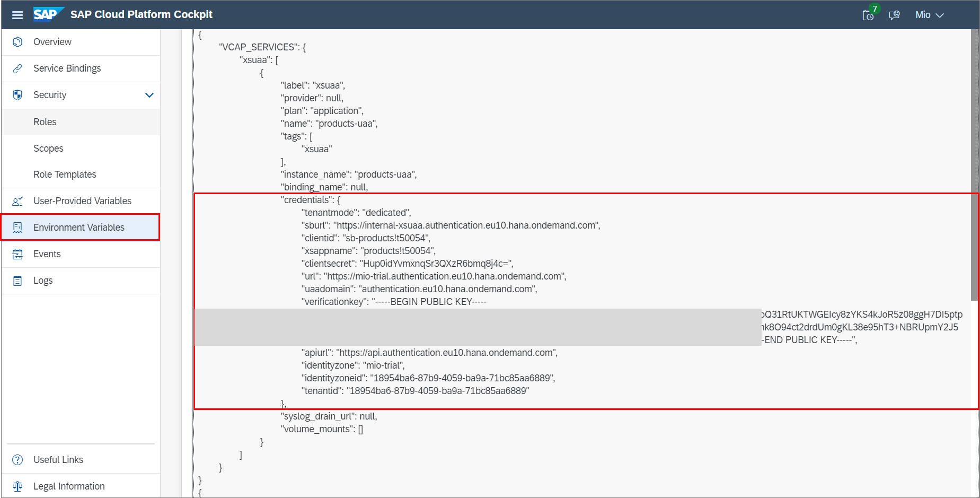Click the Environment Variables icon
The image size is (980, 498).
coord(17,228)
